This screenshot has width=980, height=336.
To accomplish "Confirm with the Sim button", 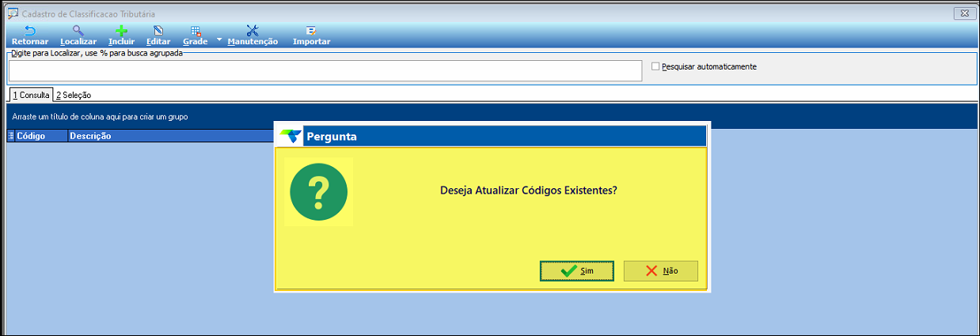I will pyautogui.click(x=577, y=270).
